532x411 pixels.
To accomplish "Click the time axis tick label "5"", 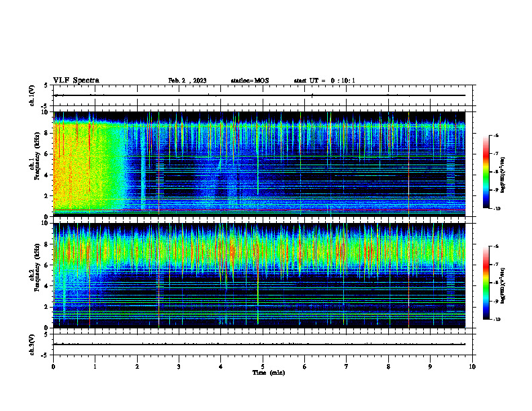I will click(263, 367).
